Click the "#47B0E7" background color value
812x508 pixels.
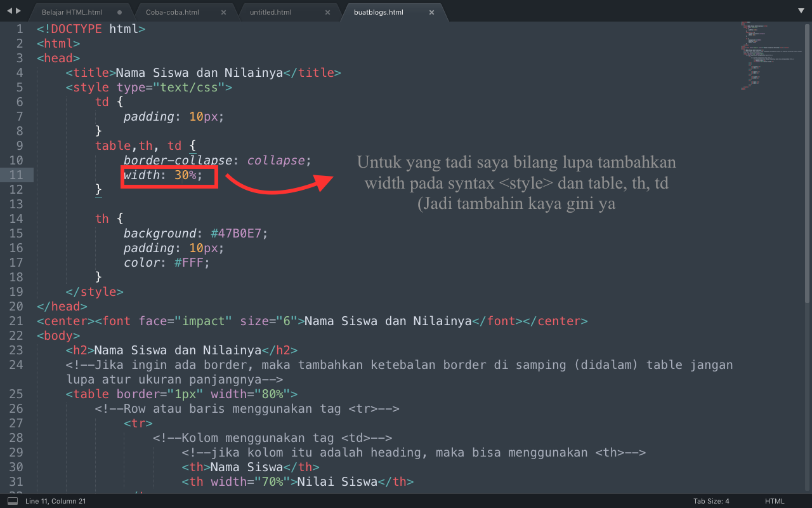pos(237,233)
